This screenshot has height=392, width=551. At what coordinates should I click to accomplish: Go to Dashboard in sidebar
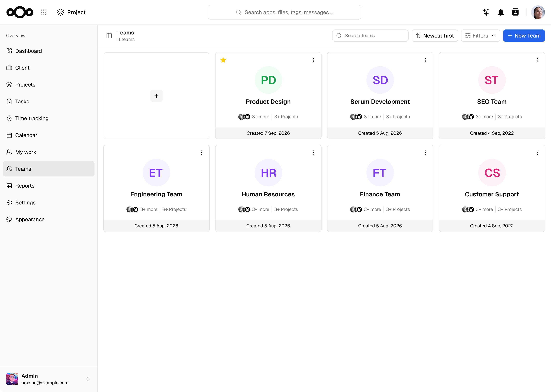49,51
